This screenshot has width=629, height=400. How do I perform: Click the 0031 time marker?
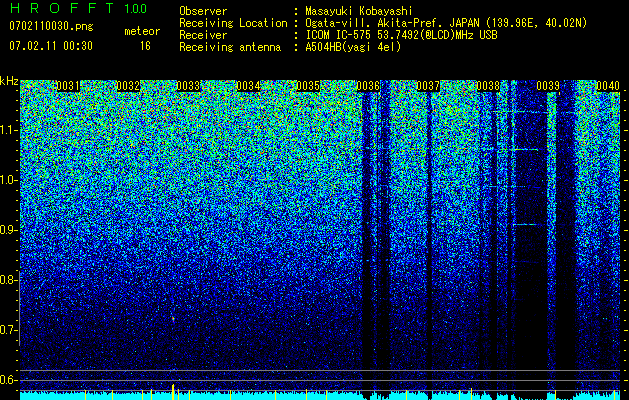(68, 86)
